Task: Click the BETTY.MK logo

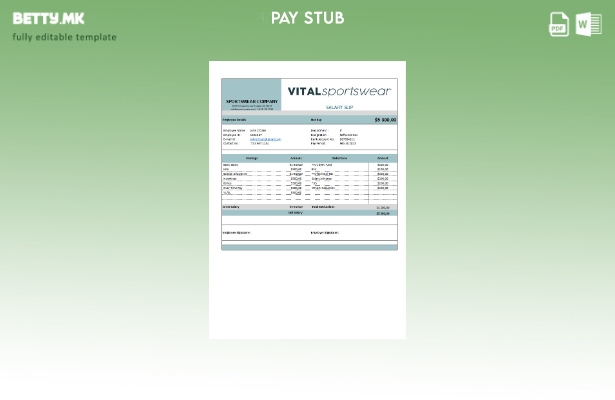Action: pyautogui.click(x=48, y=18)
